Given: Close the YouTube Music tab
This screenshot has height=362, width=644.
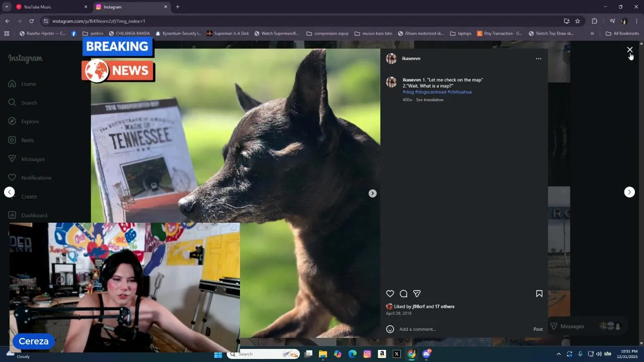Looking at the screenshot, I should click(86, 7).
